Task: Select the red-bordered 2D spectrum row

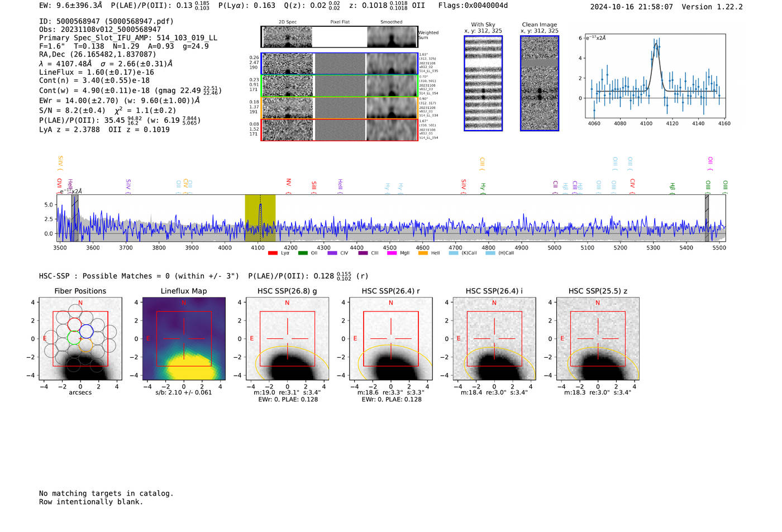Action: [x=340, y=130]
